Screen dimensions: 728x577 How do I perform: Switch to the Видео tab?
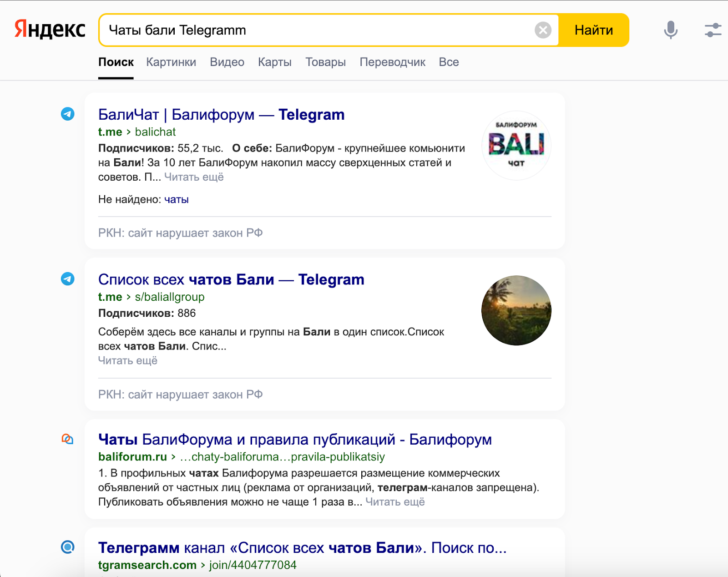click(227, 62)
